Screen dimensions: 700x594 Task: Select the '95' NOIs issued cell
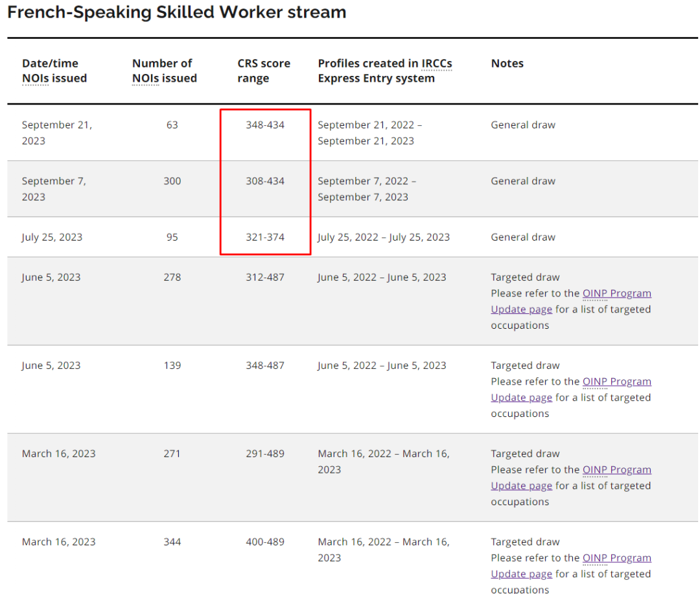click(x=172, y=237)
